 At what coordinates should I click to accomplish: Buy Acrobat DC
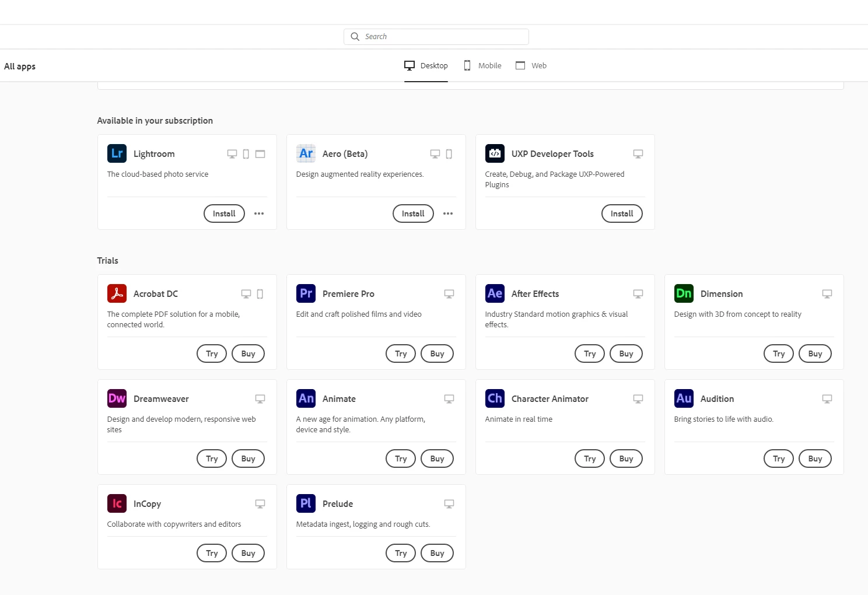point(249,353)
